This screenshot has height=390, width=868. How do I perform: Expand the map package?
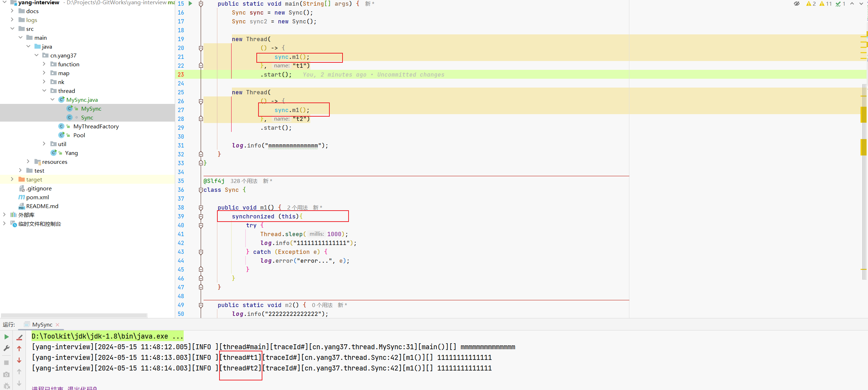pyautogui.click(x=44, y=73)
